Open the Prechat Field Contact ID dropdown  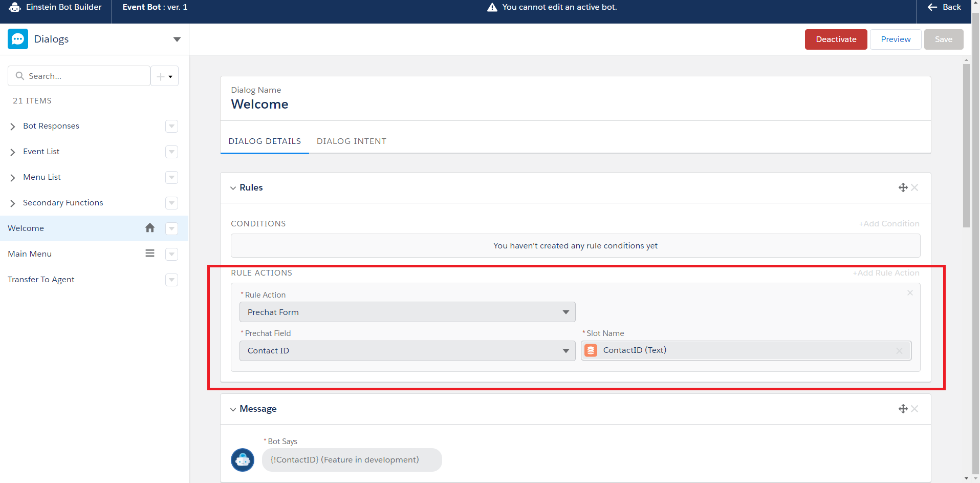click(x=407, y=351)
